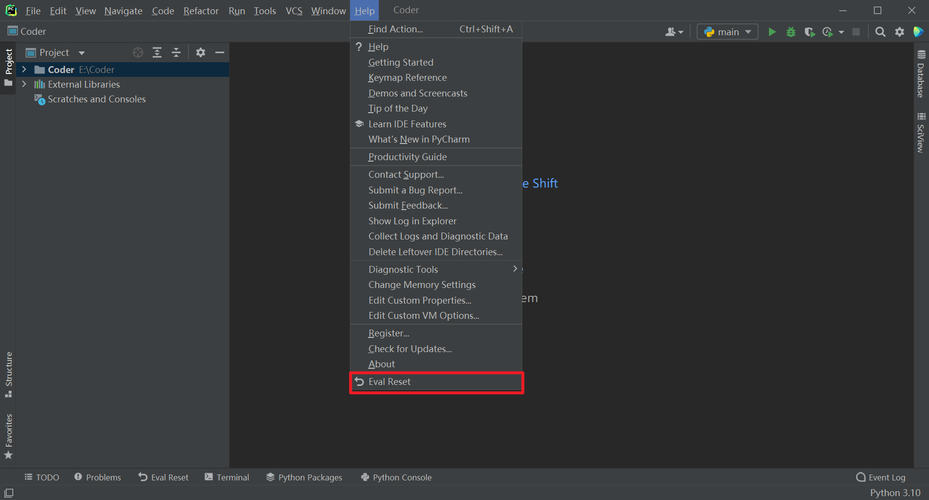Open the Favorites side tool window
Viewport: 929px width, 500px height.
click(x=8, y=437)
